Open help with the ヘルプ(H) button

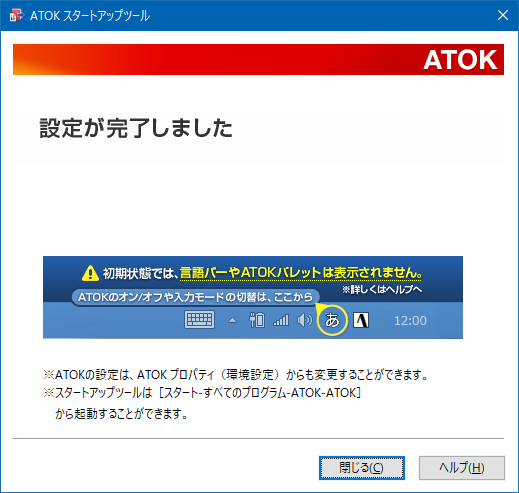point(462,468)
